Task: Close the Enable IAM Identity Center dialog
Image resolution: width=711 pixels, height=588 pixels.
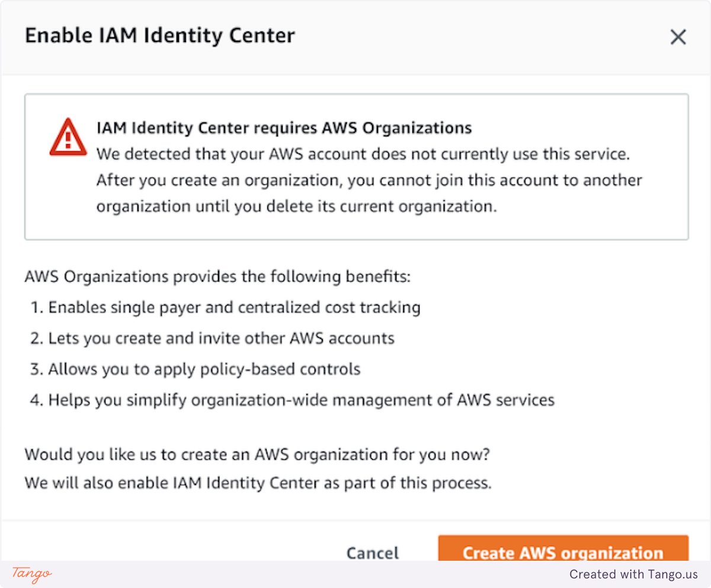Action: (x=678, y=37)
